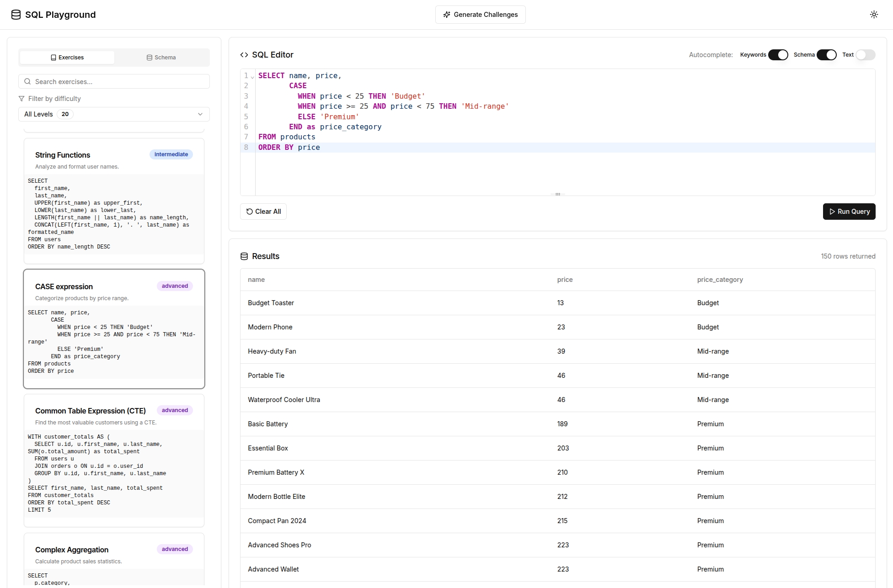The width and height of the screenshot is (893, 588).
Task: Click the advanced badge on Common Table Expression
Action: pyautogui.click(x=175, y=410)
